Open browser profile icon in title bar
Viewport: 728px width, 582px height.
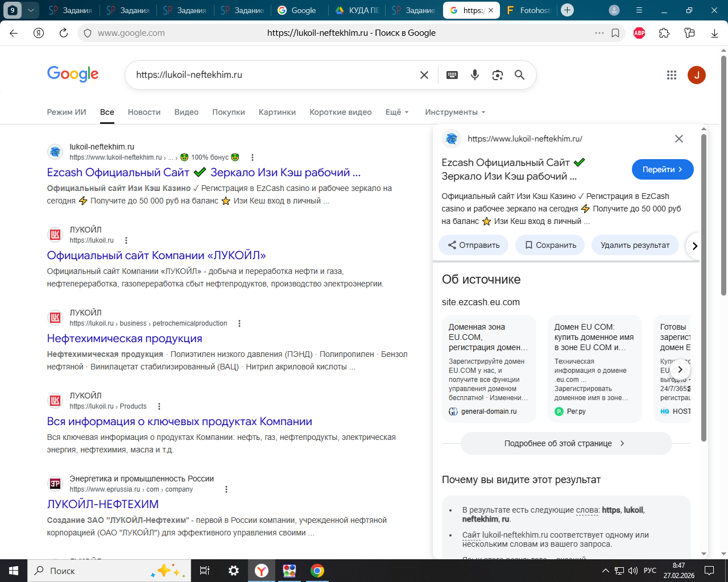click(614, 10)
